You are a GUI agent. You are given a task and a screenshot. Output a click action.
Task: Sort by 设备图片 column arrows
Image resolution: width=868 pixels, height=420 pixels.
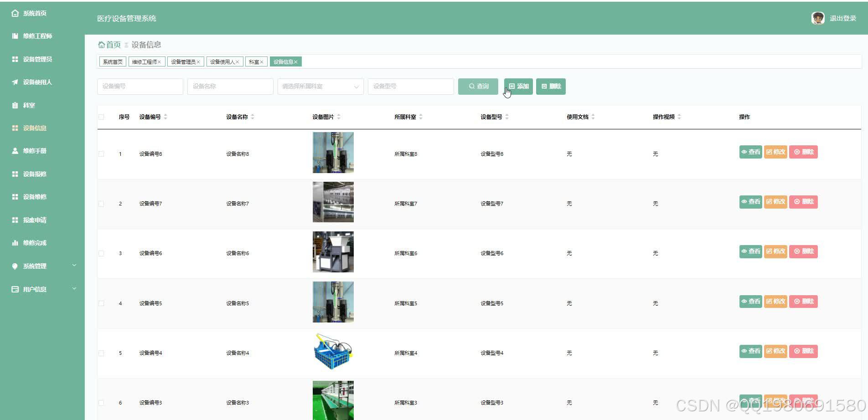point(339,117)
